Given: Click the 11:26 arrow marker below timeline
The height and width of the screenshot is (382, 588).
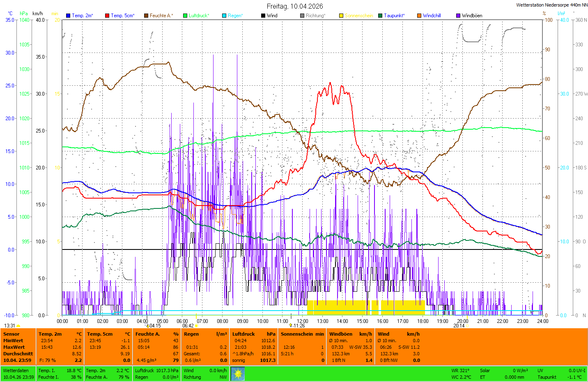Looking at the screenshot, I should point(290,325).
